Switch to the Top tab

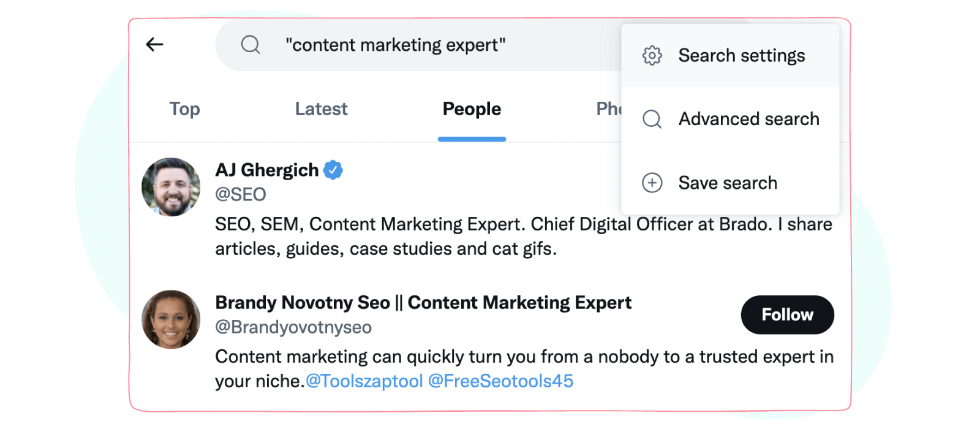[184, 109]
